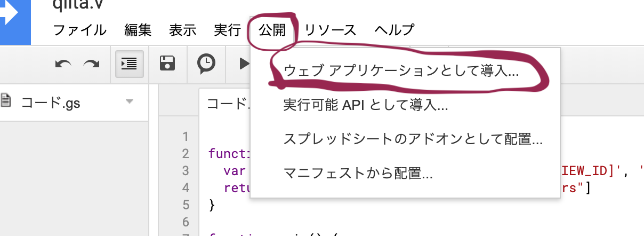Click the Undo arrow in toolbar
The image size is (644, 236).
(63, 64)
